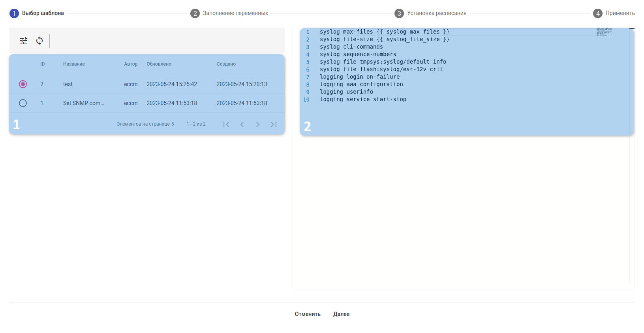Click code line 'logging userinfo'
Viewport: 644px width, 333px height.
coord(346,92)
